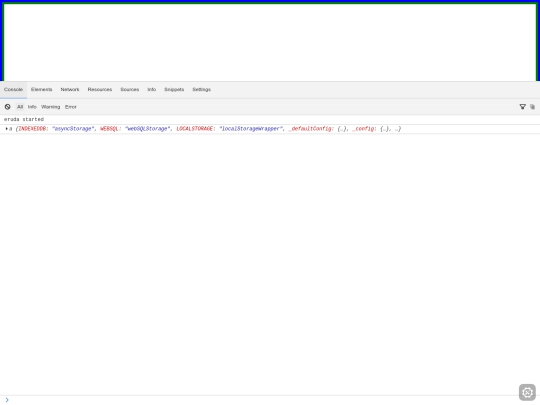This screenshot has height=405, width=540.
Task: Expand the logged object arrow
Action: coord(7,128)
